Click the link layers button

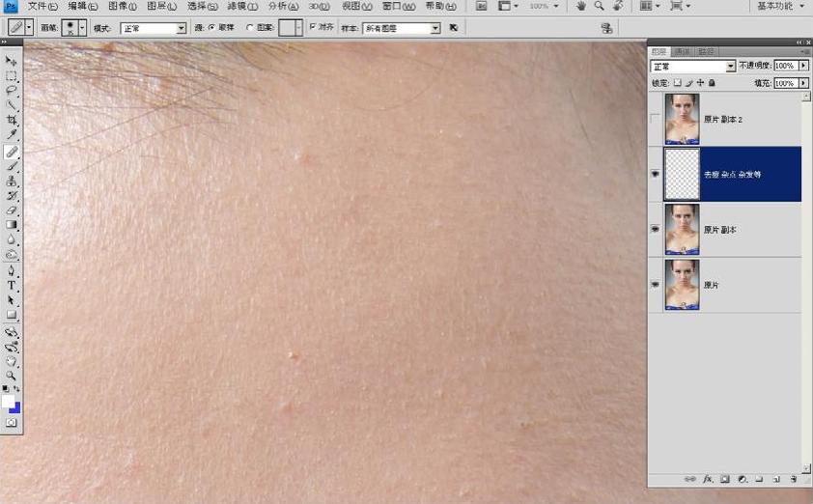[x=690, y=479]
